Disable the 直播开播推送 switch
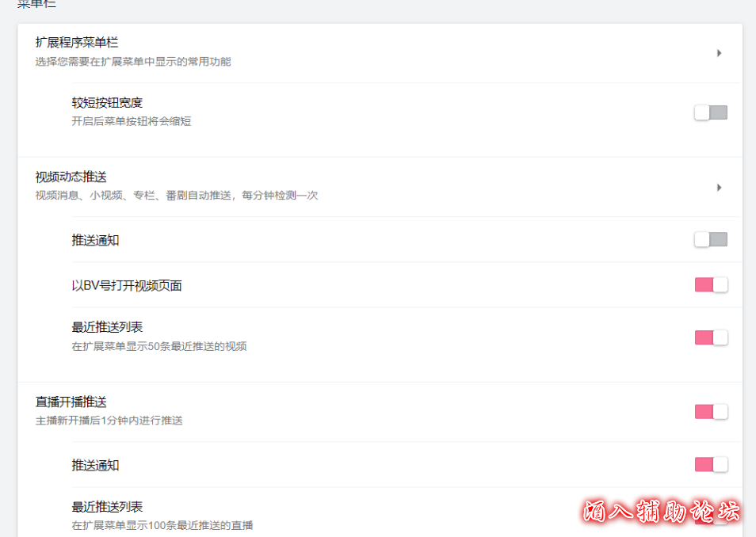756x537 pixels. 711,412
